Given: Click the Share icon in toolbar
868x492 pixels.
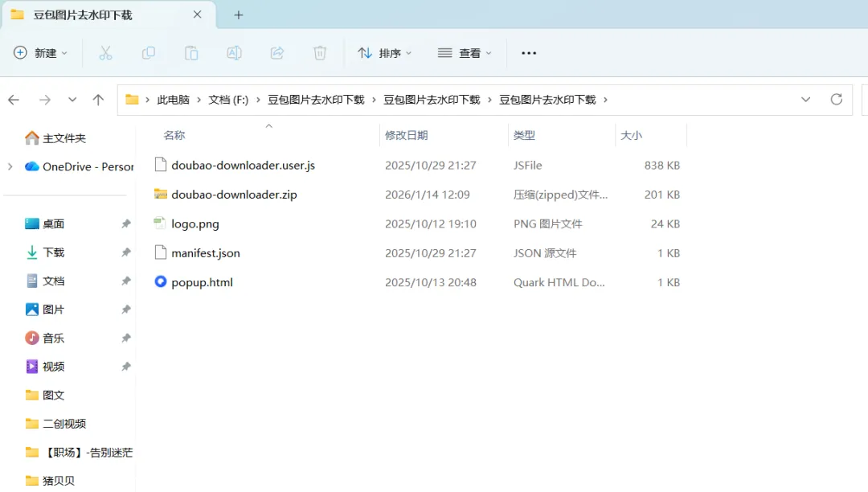Looking at the screenshot, I should [x=276, y=53].
